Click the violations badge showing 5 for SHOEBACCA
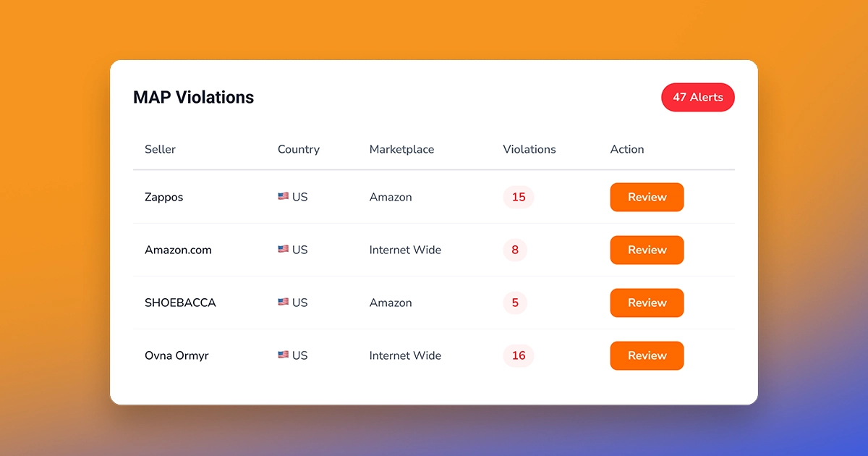The height and width of the screenshot is (456, 868). click(515, 303)
